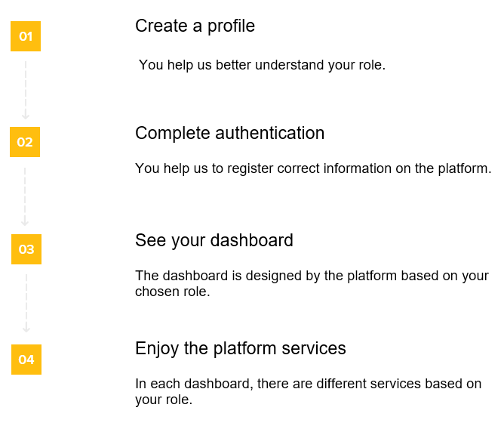Viewport: 504px width, 423px height.
Task: Click the 'In each dashboard' description text
Action: click(x=307, y=384)
